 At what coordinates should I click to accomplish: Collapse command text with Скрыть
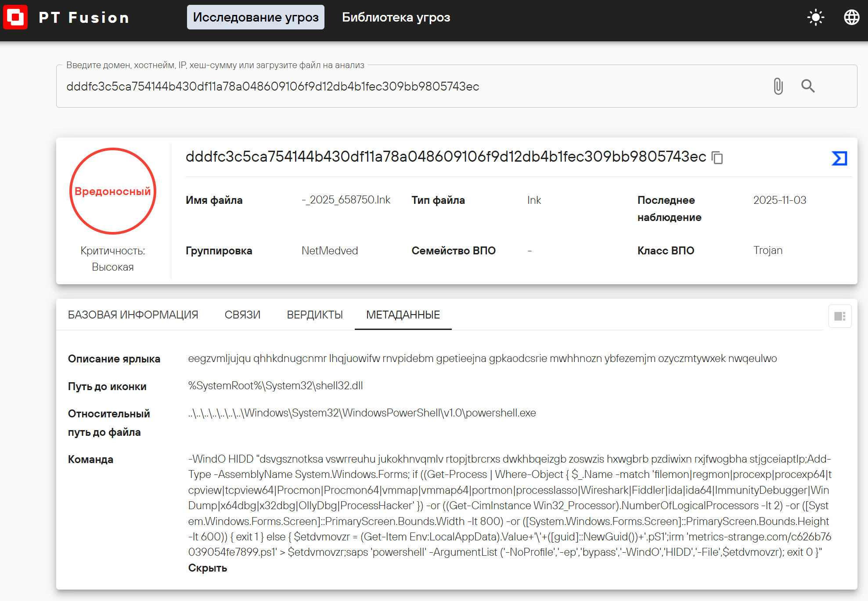click(x=207, y=568)
